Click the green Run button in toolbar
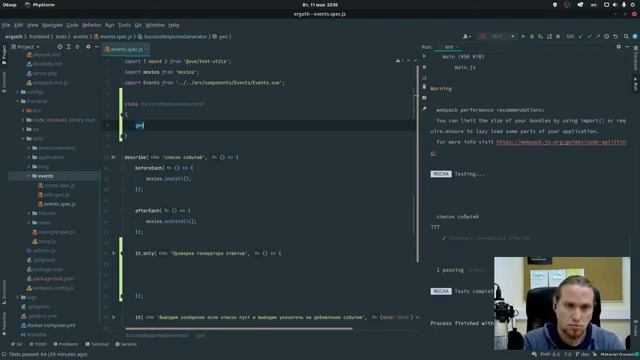The width and height of the screenshot is (640, 360). click(x=523, y=36)
